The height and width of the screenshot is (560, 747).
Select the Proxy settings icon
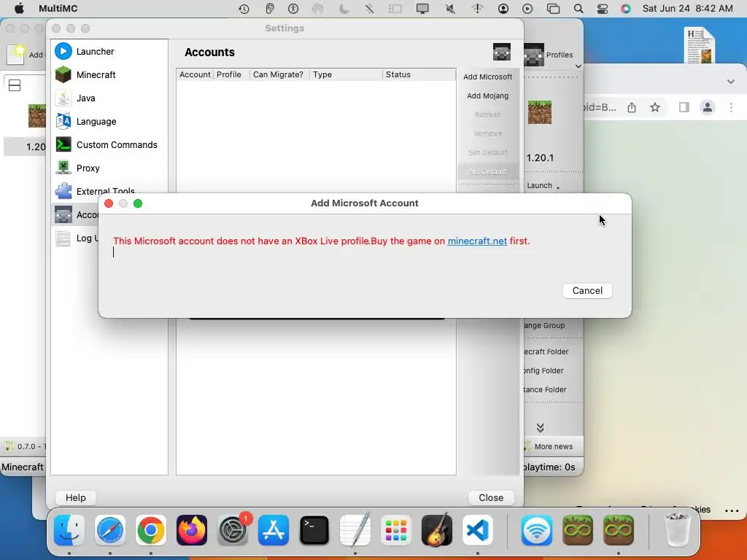pyautogui.click(x=63, y=168)
